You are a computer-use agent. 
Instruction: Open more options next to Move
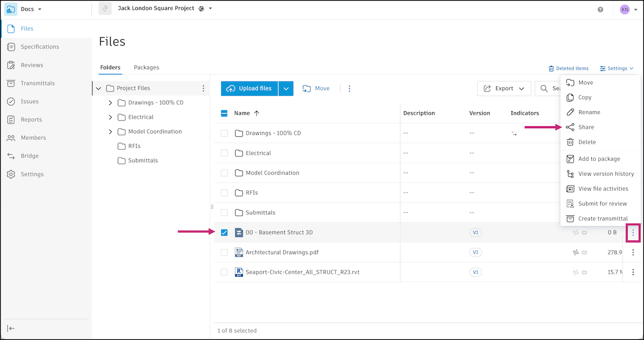349,89
